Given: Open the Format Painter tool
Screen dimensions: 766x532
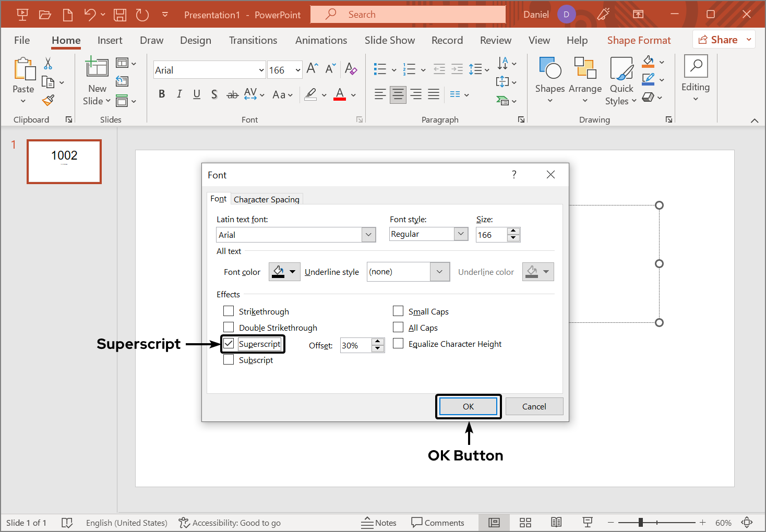Looking at the screenshot, I should point(47,100).
